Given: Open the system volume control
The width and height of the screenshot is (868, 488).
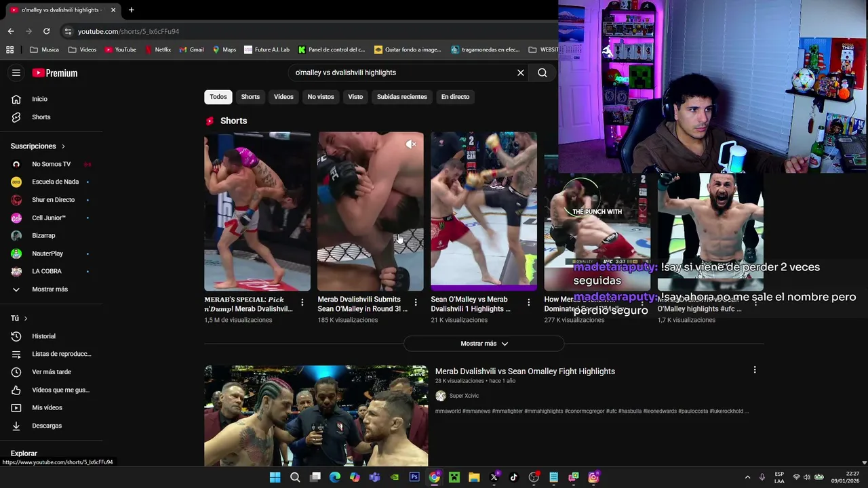Looking at the screenshot, I should 807,477.
